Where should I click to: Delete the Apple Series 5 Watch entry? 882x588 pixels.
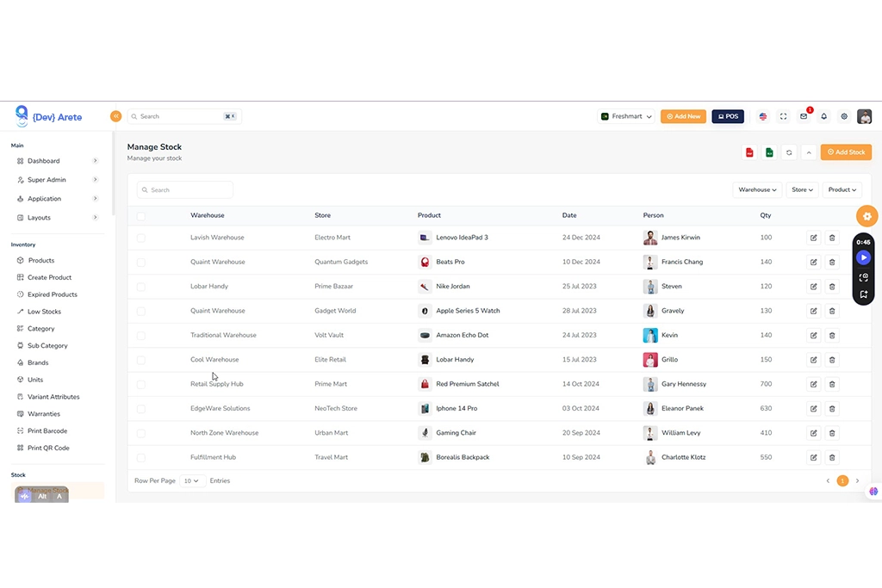(x=832, y=311)
